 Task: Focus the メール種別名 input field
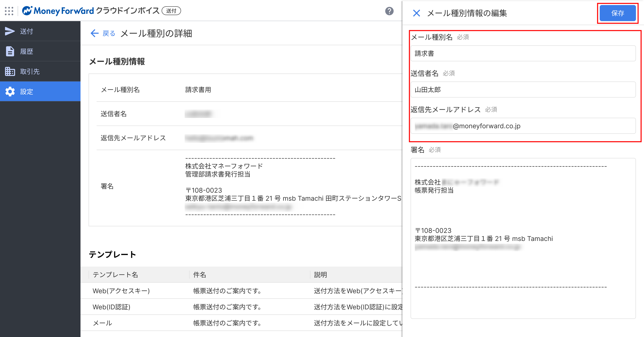point(523,53)
